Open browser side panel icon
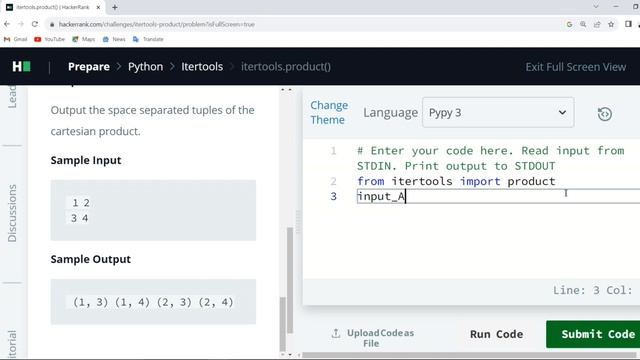 628,24
